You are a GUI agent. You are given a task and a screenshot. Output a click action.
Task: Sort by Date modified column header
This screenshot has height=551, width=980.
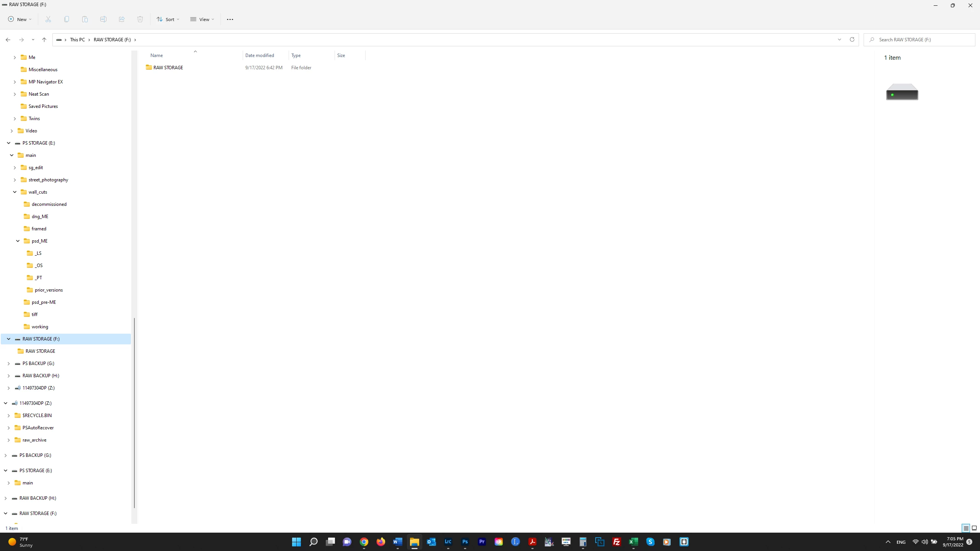pos(260,55)
